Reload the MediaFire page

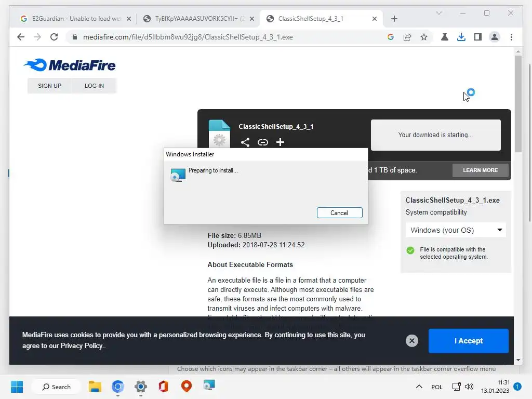click(x=54, y=37)
